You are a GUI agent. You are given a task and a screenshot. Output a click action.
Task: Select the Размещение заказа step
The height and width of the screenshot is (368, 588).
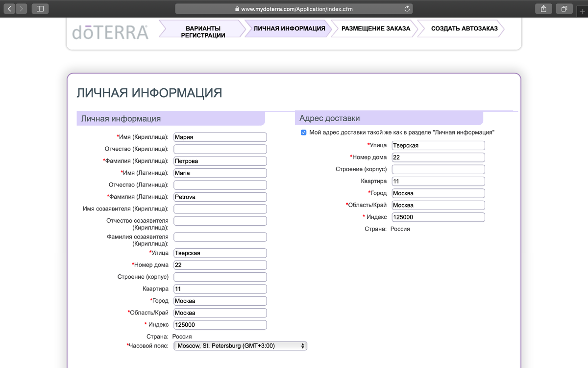coord(376,28)
